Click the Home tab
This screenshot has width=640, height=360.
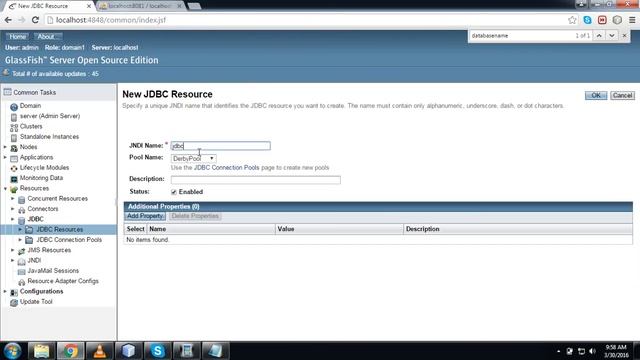(x=17, y=37)
